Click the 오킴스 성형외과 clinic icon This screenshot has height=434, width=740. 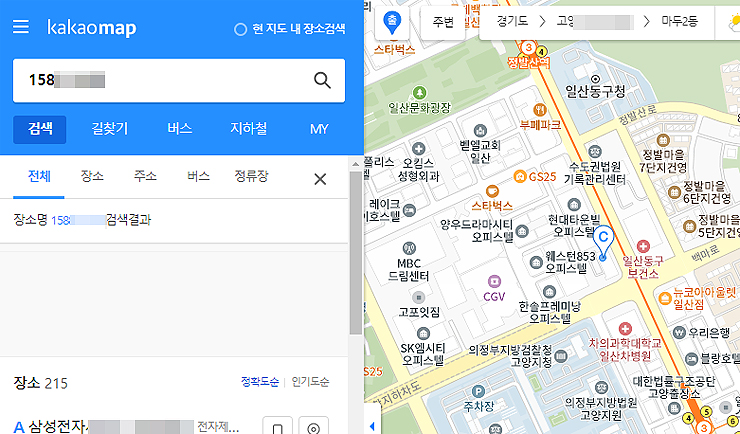click(x=418, y=149)
